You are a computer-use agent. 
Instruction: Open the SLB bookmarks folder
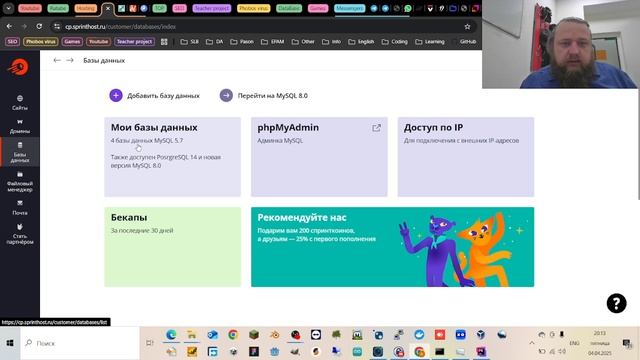tap(190, 42)
